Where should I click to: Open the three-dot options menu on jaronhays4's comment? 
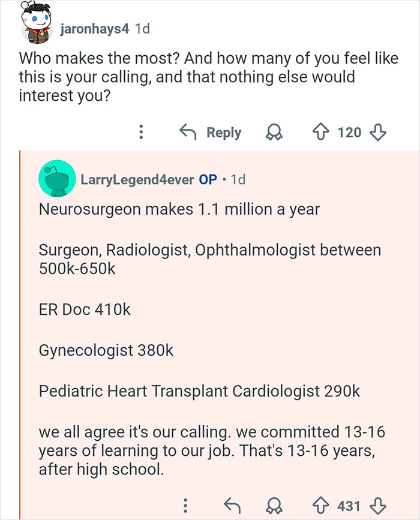[x=141, y=133]
